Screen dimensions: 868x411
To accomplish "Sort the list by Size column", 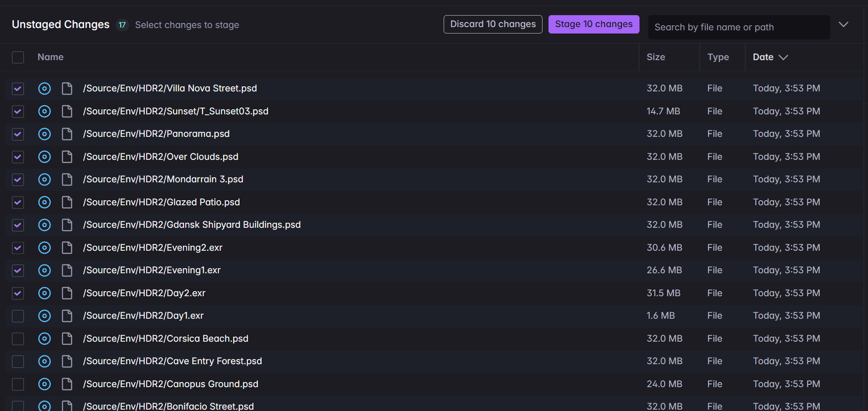I will [656, 57].
